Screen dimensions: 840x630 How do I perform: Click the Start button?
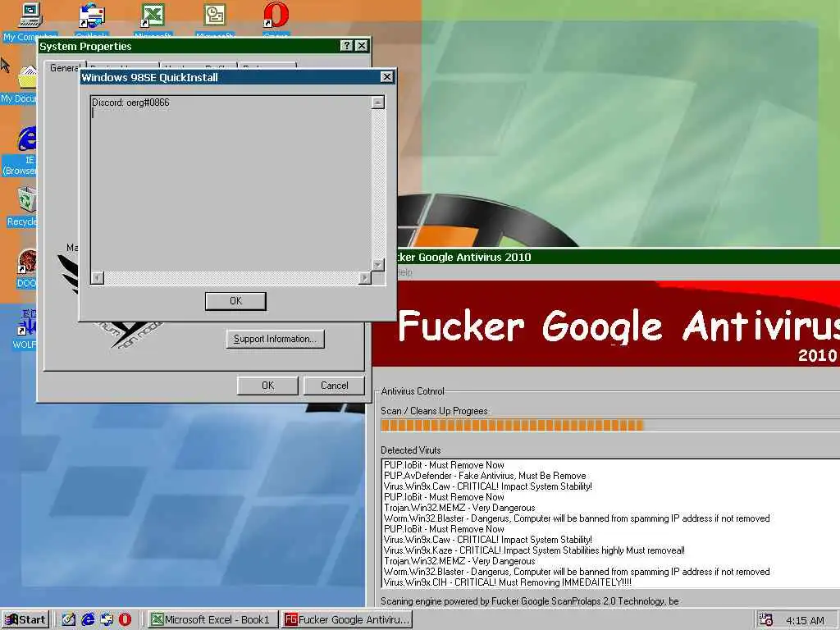[x=25, y=620]
